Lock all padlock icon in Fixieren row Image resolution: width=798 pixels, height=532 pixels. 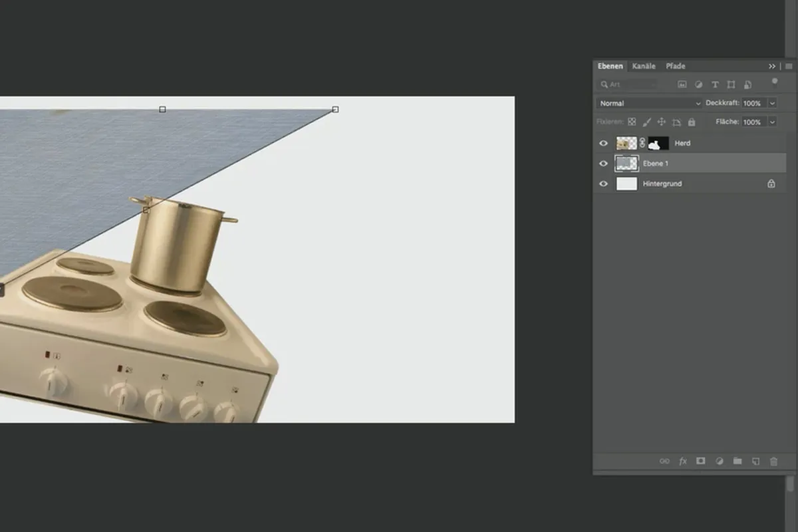pos(691,122)
